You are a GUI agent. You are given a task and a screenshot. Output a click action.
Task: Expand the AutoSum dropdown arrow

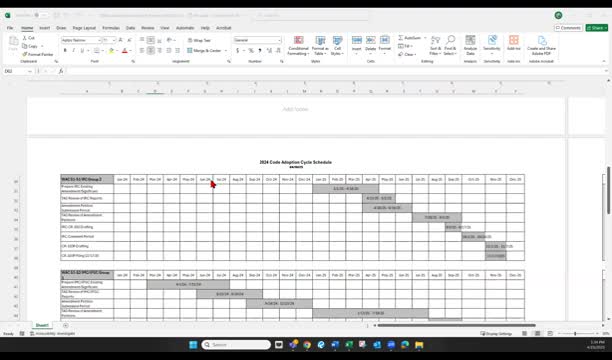[425, 38]
